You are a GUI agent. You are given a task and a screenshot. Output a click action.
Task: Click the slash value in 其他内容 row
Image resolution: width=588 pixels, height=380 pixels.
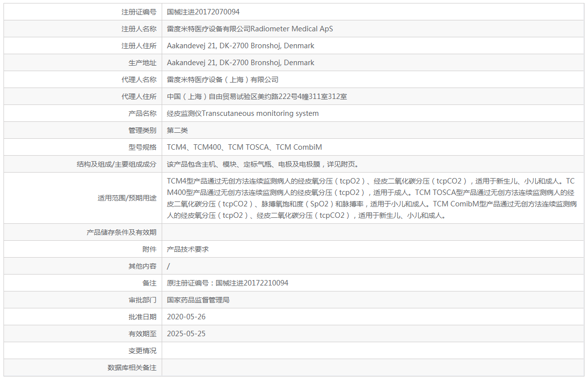pyautogui.click(x=168, y=266)
